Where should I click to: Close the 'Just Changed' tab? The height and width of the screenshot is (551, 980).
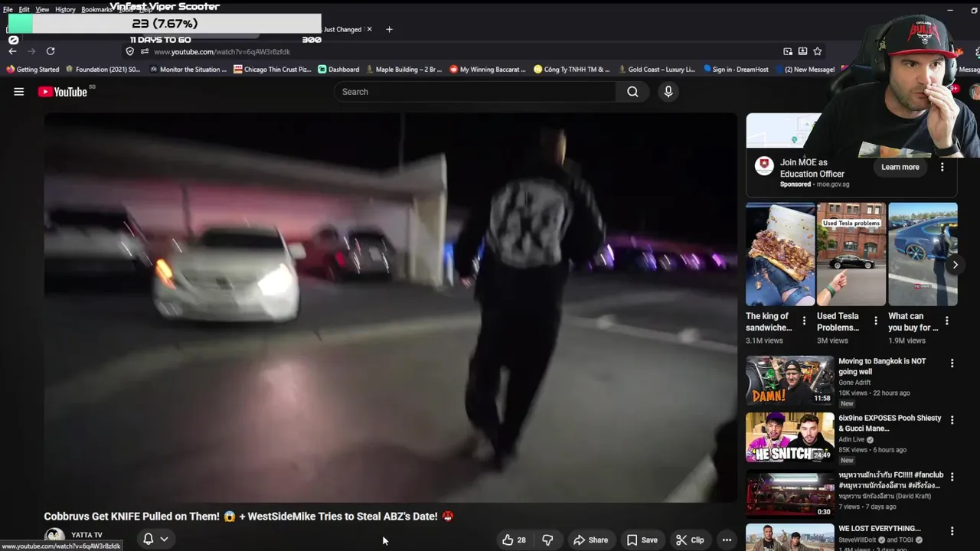click(369, 29)
